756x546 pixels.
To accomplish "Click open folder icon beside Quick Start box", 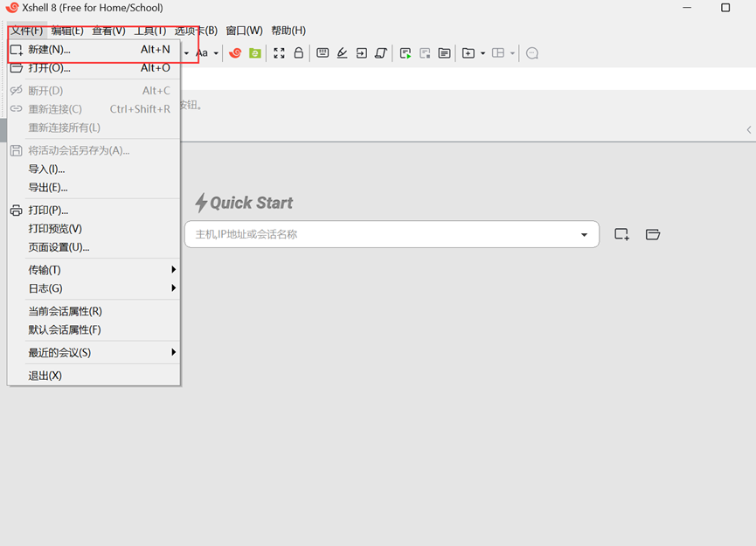I will 652,234.
